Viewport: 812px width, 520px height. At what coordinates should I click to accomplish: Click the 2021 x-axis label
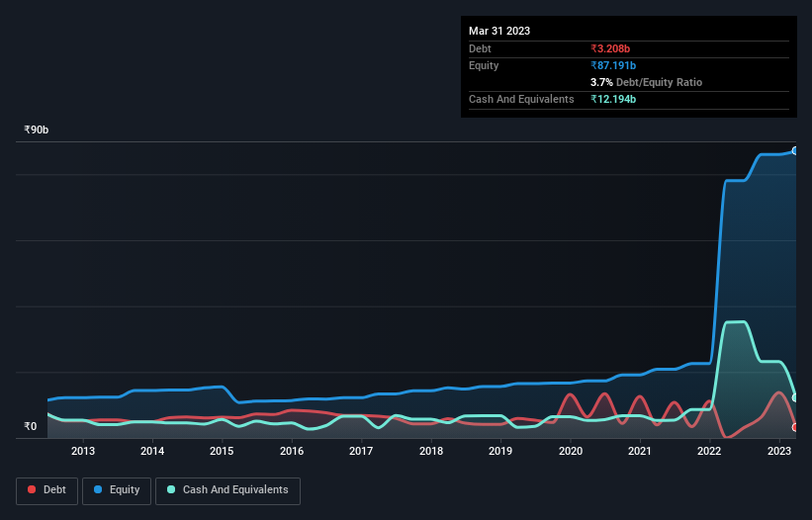tap(640, 451)
